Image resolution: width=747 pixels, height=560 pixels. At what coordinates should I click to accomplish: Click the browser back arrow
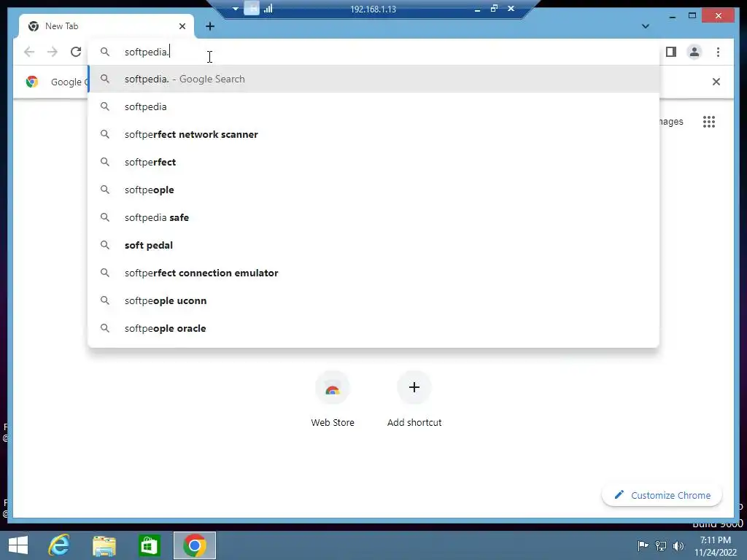pos(29,52)
